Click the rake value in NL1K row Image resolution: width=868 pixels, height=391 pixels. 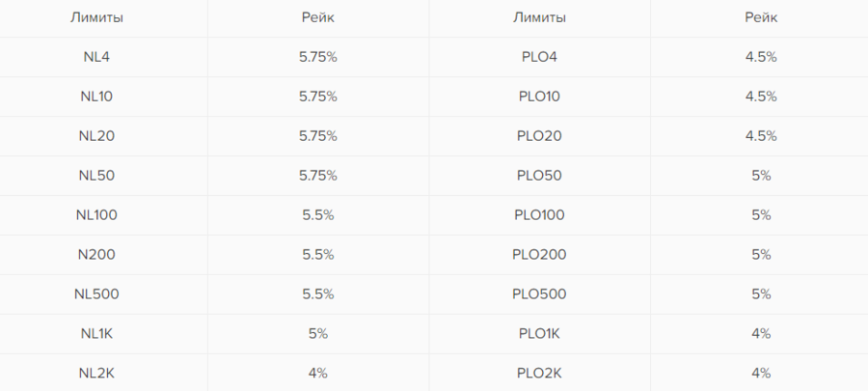coord(317,334)
